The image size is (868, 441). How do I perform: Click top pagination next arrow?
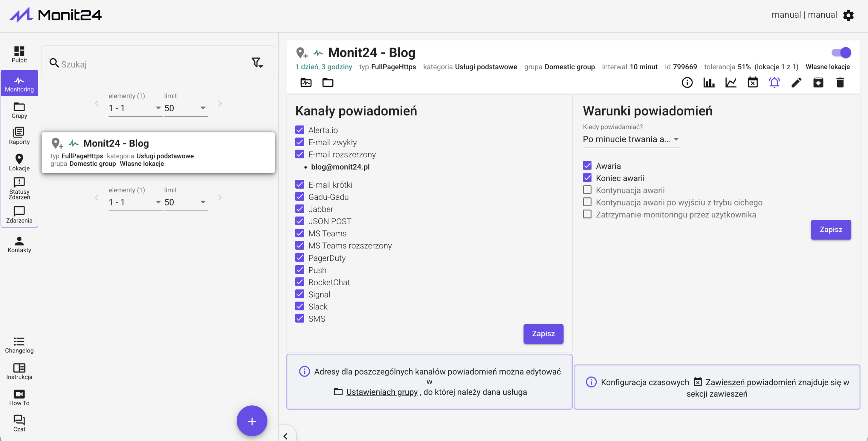[x=220, y=103]
